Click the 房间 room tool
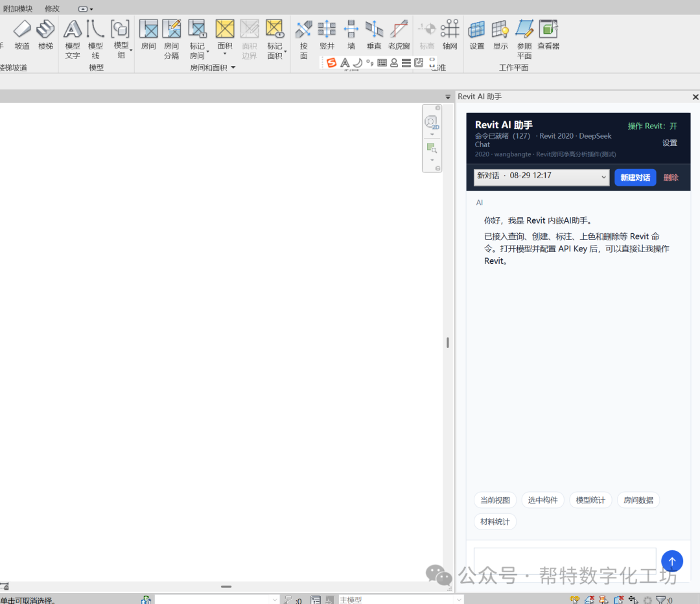Image resolution: width=700 pixels, height=604 pixels. tap(148, 35)
